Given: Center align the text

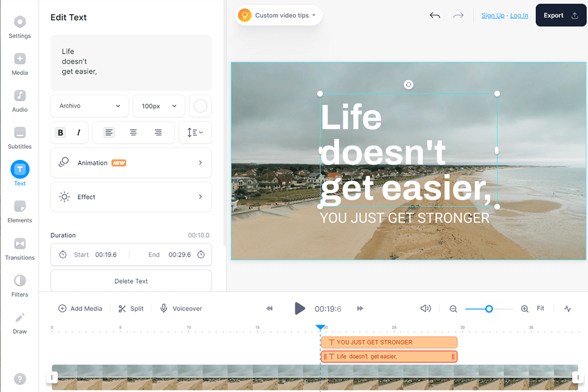Looking at the screenshot, I should (133, 132).
